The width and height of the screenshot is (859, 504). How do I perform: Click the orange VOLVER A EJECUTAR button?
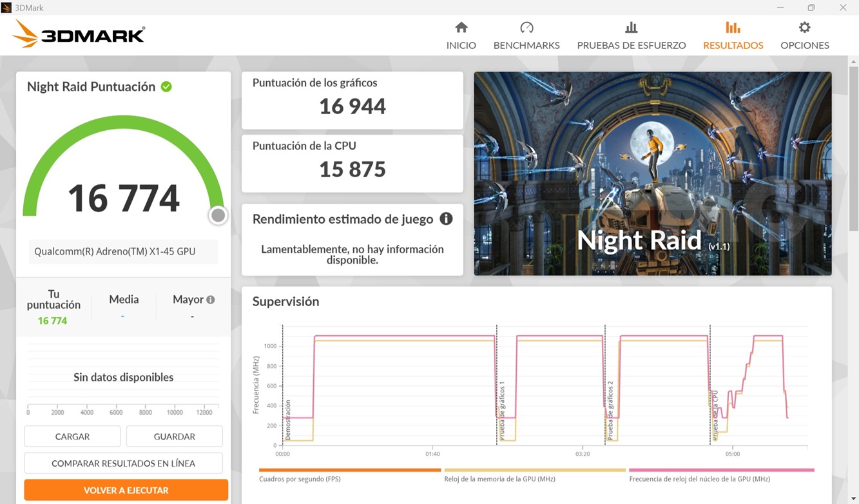point(126,490)
